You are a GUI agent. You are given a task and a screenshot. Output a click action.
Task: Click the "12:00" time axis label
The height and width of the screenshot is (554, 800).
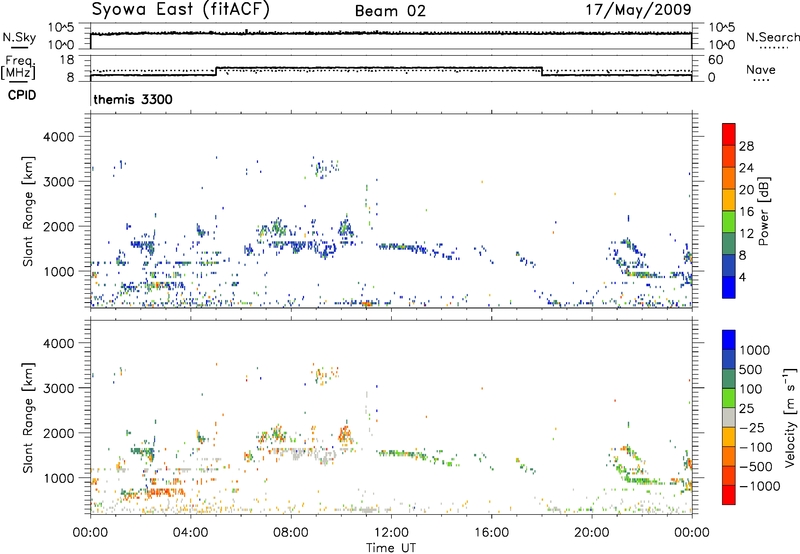click(391, 533)
